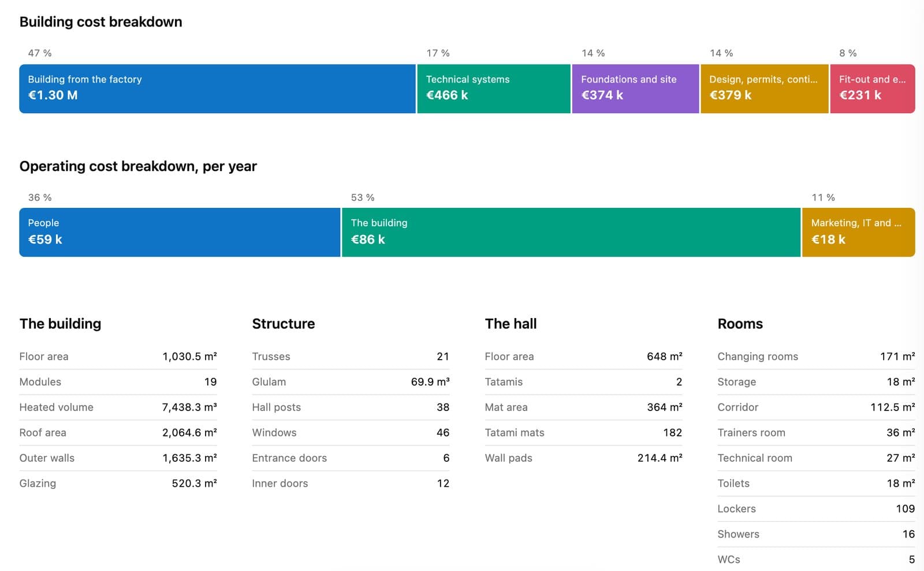
Task: Select the blue Building from the factory bar
Action: [x=217, y=88]
